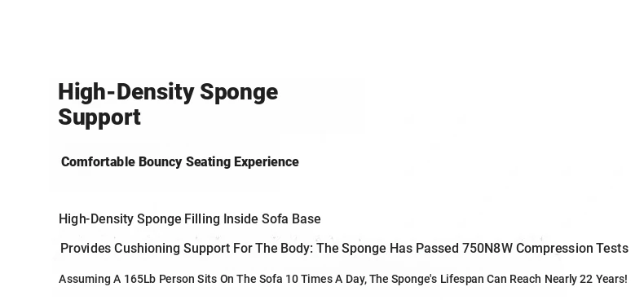This screenshot has width=644, height=300.
Task: Click the word "Bouncy" in the subheading
Action: [160, 162]
